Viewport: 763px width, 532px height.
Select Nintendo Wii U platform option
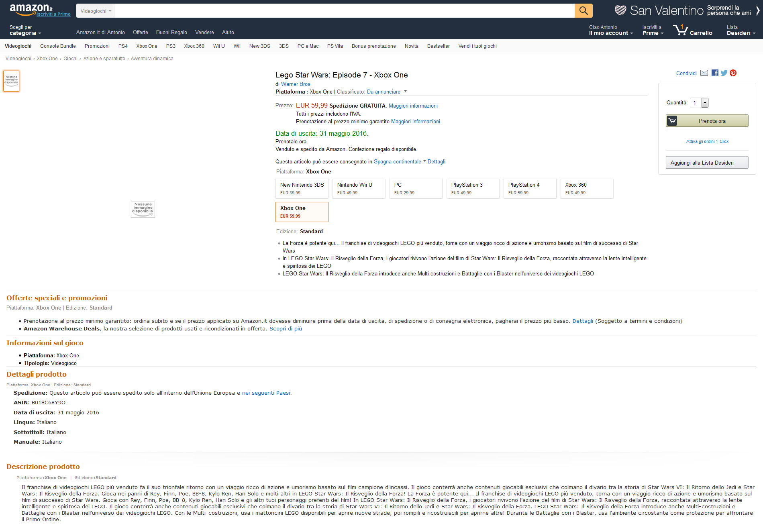click(359, 189)
